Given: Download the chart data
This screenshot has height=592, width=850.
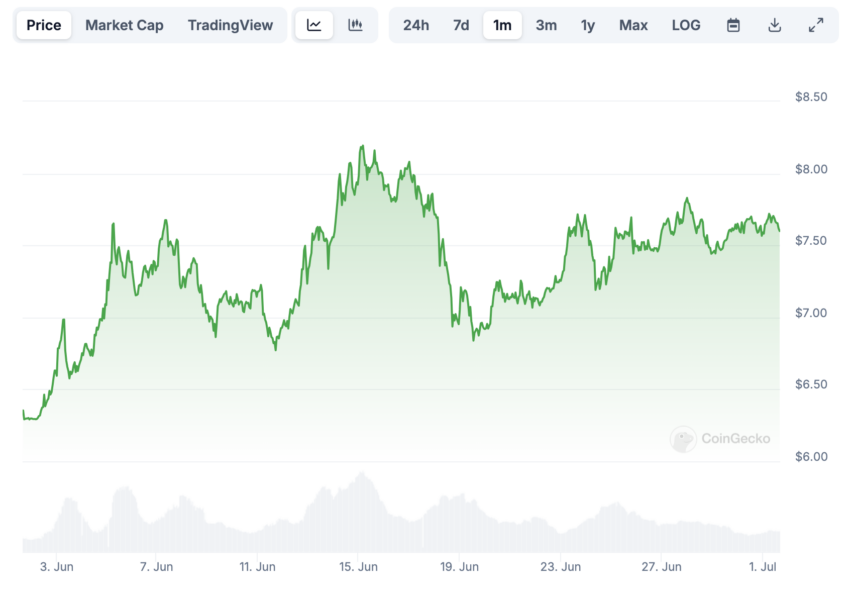Looking at the screenshot, I should (x=774, y=25).
